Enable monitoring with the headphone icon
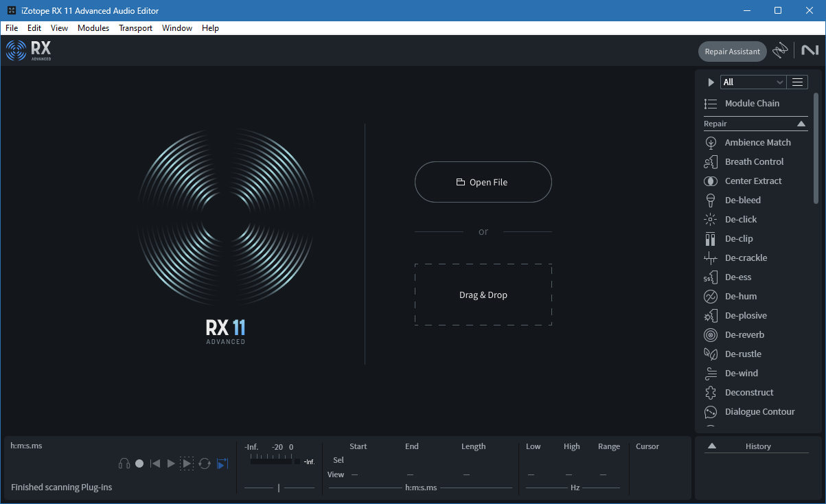The width and height of the screenshot is (826, 504). click(x=124, y=463)
